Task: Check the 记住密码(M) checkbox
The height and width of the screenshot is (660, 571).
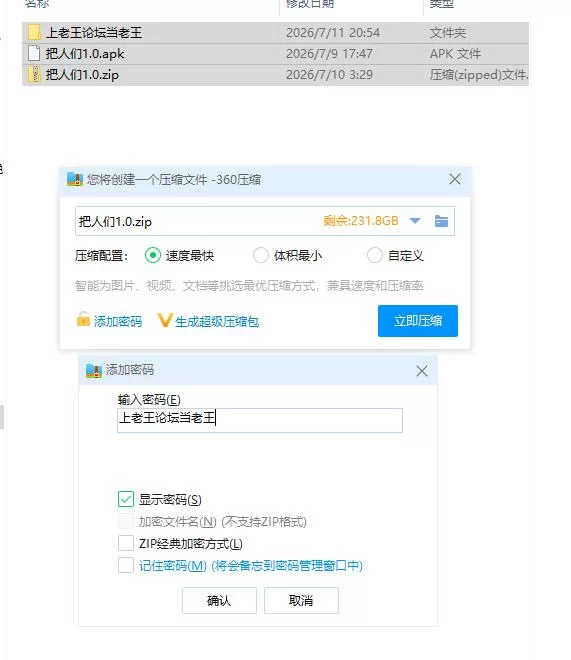Action: 126,565
